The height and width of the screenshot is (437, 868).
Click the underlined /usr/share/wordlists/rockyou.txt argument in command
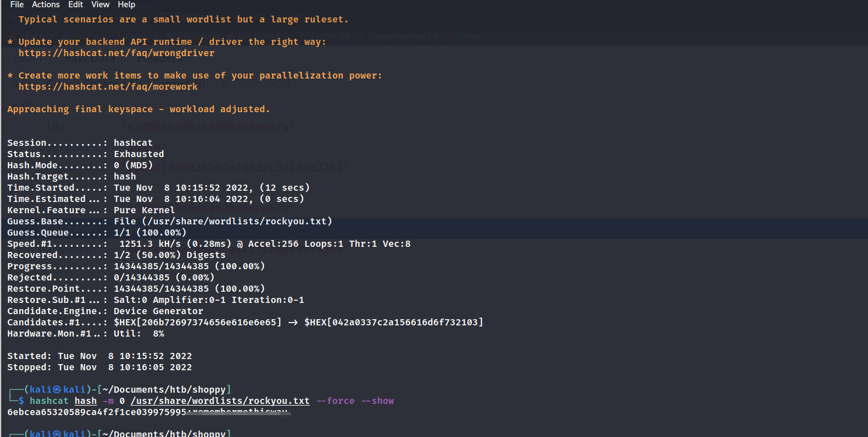(220, 401)
